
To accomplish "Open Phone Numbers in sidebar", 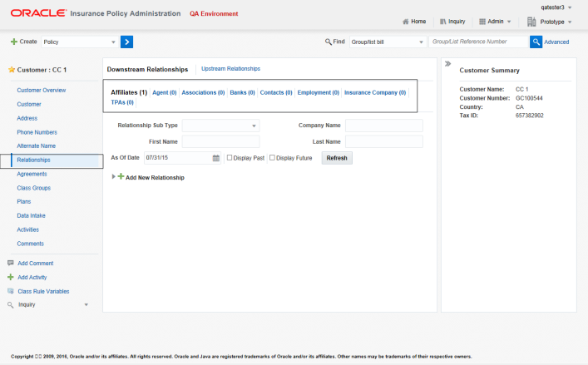I will point(37,132).
